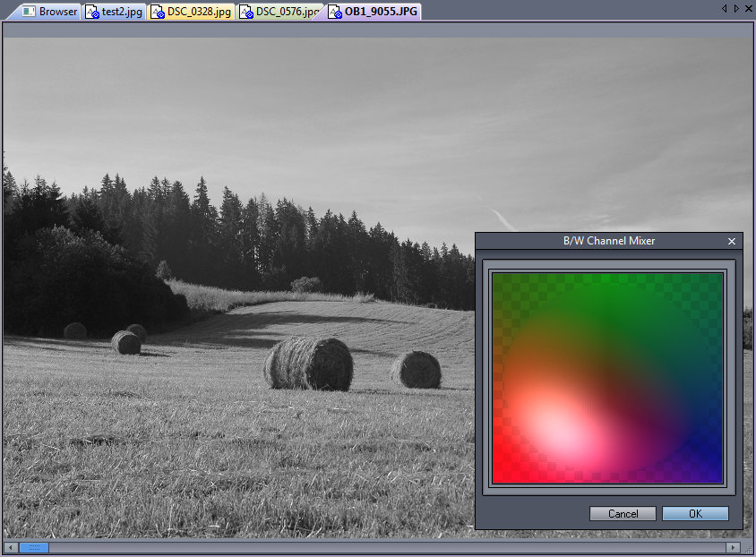Click the test2.jpg tab image icon
The width and height of the screenshot is (756, 557).
point(92,12)
